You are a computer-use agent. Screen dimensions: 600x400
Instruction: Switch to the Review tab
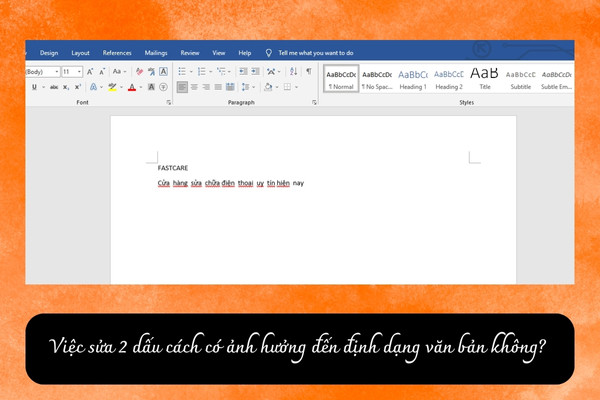pos(190,53)
